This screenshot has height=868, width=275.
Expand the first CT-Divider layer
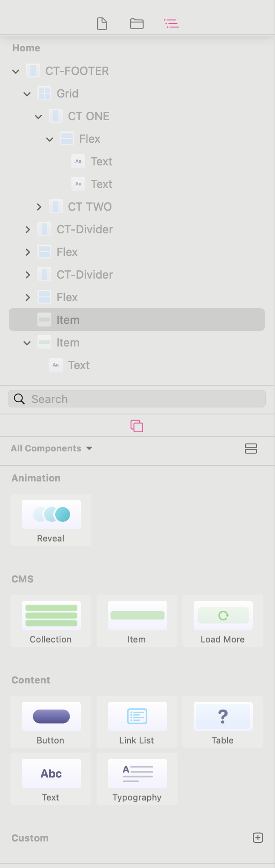click(28, 229)
